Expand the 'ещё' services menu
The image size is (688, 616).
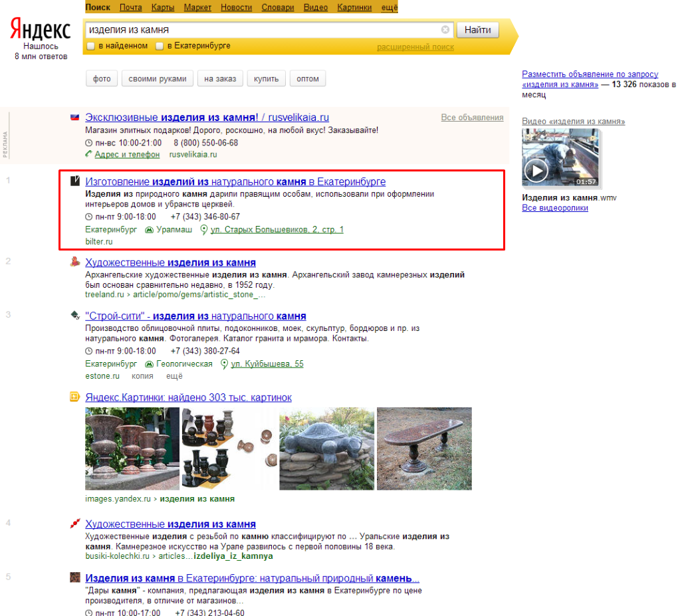(x=390, y=7)
